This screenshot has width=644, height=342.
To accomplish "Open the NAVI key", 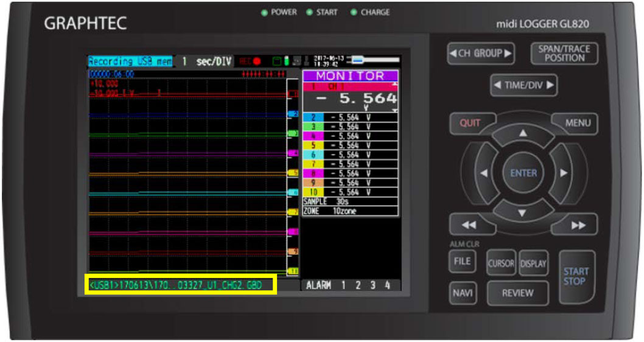I will pyautogui.click(x=463, y=293).
